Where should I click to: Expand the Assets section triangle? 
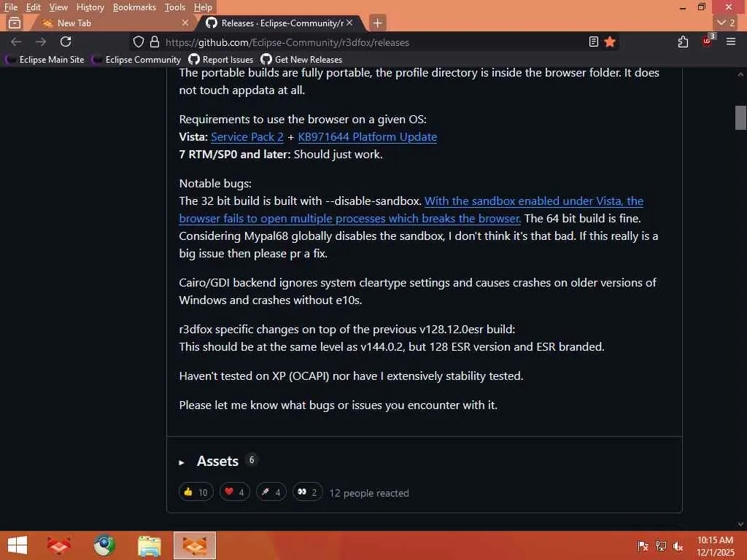182,462
